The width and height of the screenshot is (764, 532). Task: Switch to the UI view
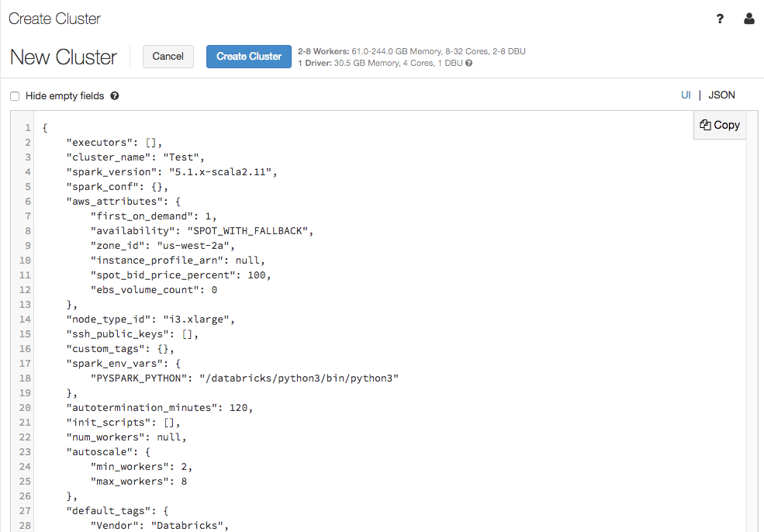(x=686, y=95)
